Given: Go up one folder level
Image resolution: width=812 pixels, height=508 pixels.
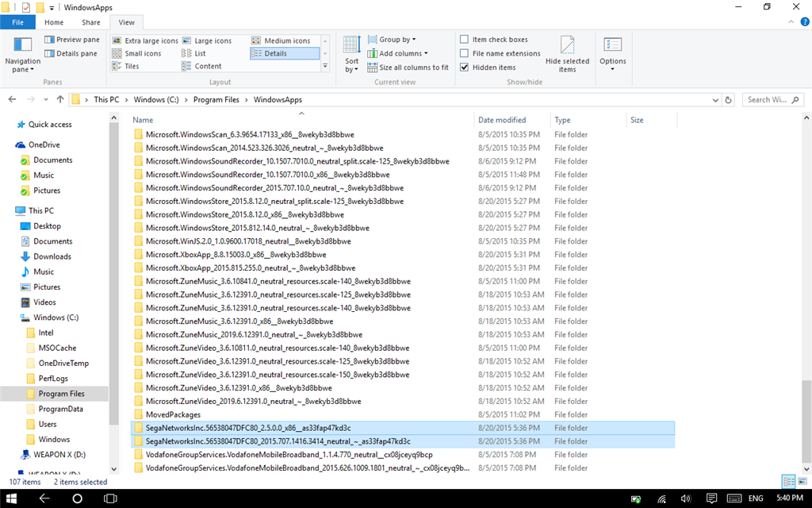Looking at the screenshot, I should pos(60,99).
